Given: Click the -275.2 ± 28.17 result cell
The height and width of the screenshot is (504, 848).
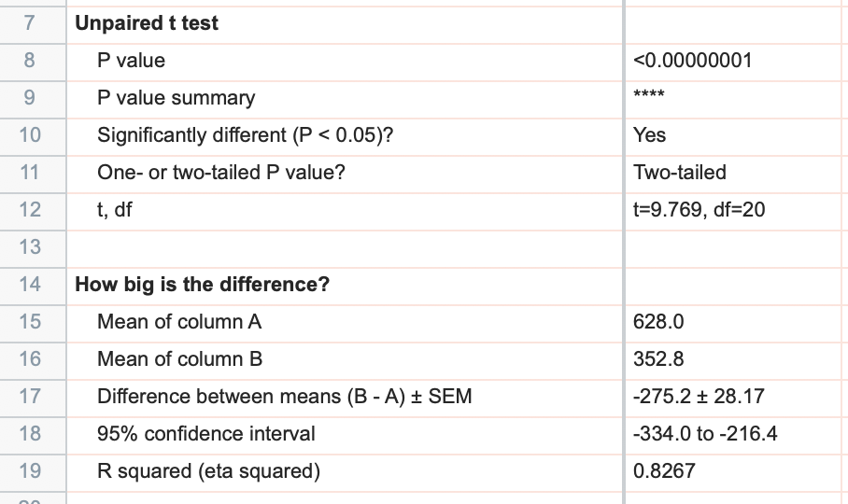Looking at the screenshot, I should 699,397.
